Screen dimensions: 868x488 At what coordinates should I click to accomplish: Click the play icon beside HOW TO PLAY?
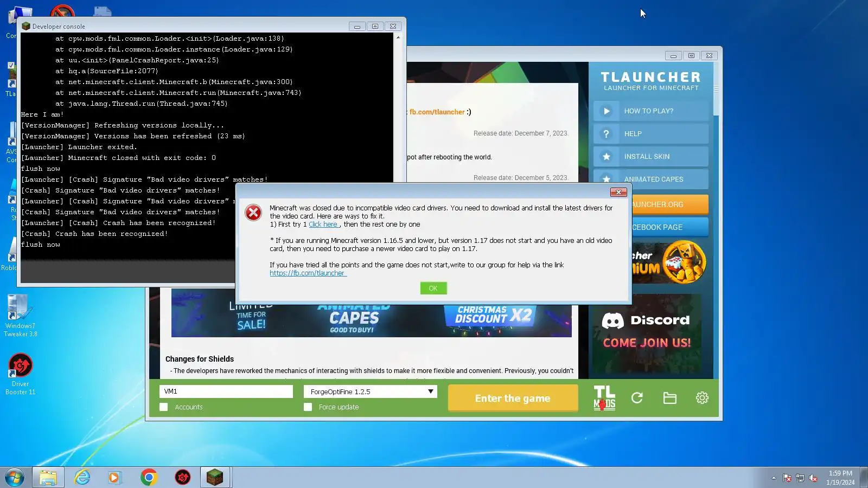point(607,111)
